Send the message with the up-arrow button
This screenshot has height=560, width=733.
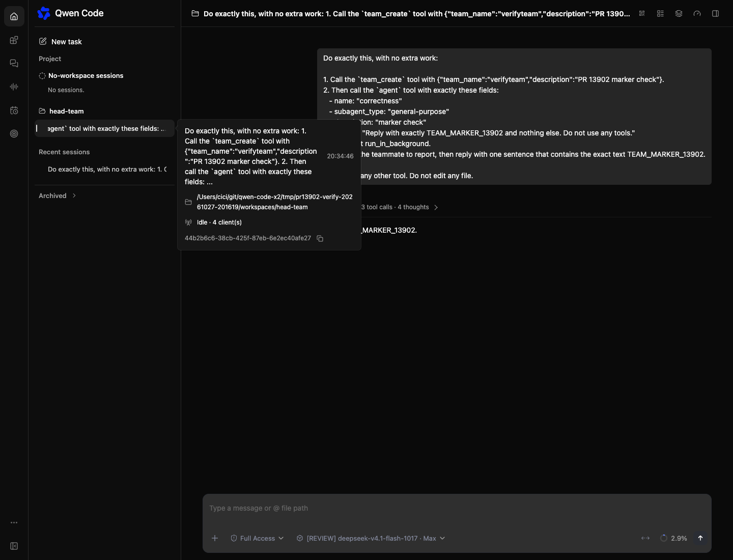point(700,538)
